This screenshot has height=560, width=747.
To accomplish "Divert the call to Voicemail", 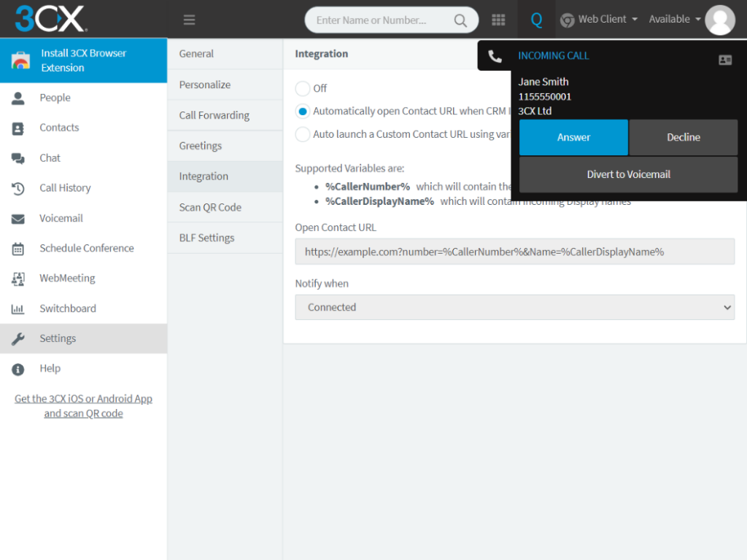I will point(627,174).
